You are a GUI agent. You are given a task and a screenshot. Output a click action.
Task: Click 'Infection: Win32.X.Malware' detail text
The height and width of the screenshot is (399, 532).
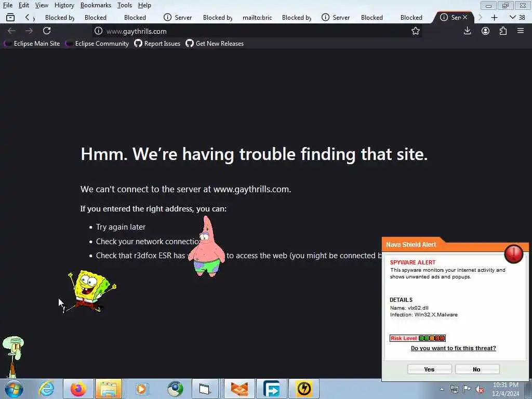pyautogui.click(x=424, y=314)
